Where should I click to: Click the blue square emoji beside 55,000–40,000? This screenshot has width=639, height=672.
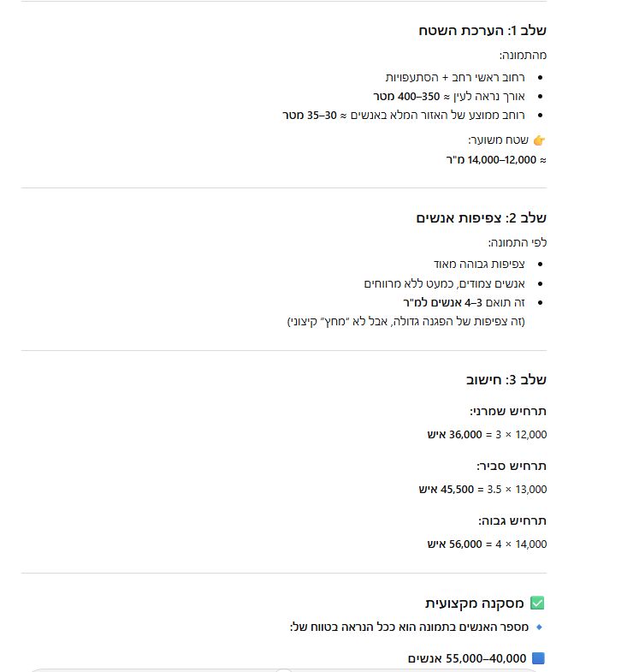click(538, 658)
